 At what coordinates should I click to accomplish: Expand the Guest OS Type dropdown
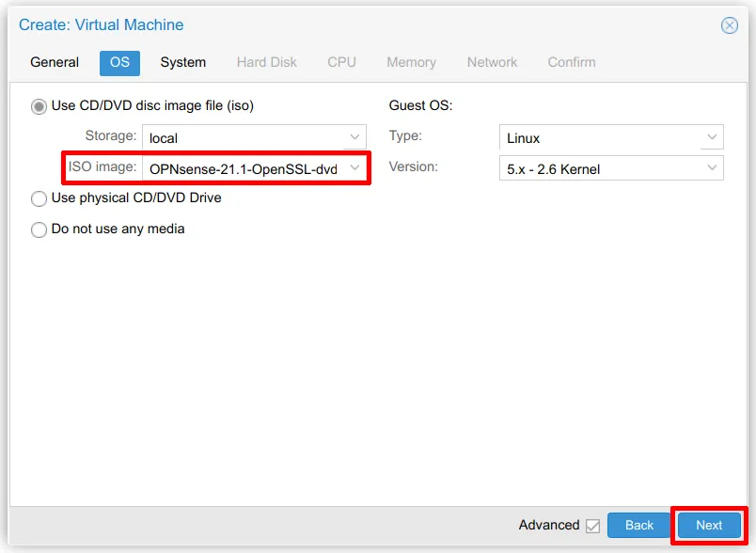click(711, 137)
